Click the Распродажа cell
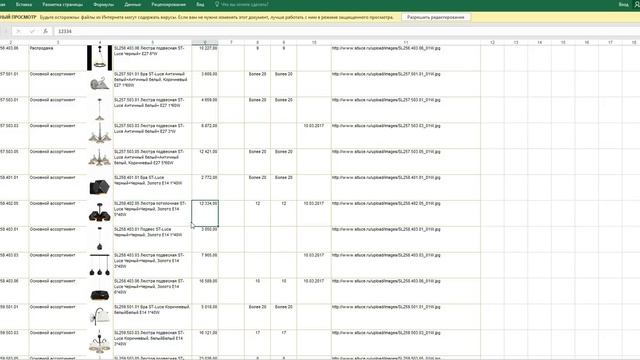This screenshot has width=640, height=360. click(58, 58)
